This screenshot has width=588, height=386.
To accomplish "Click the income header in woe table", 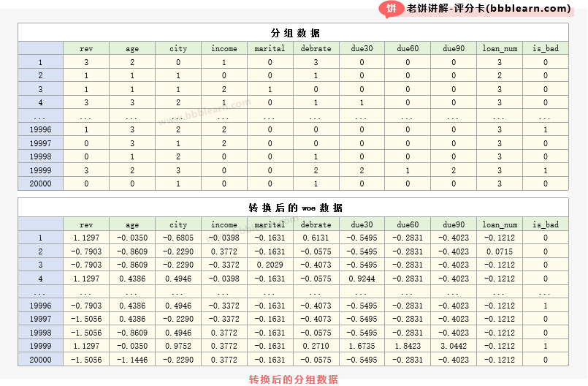I will tap(224, 224).
